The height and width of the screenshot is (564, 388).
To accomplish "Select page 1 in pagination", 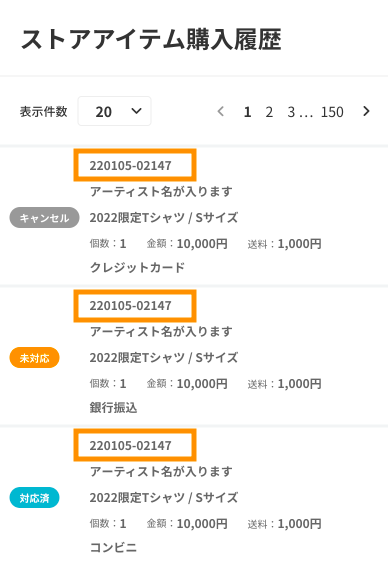I will coord(247,112).
